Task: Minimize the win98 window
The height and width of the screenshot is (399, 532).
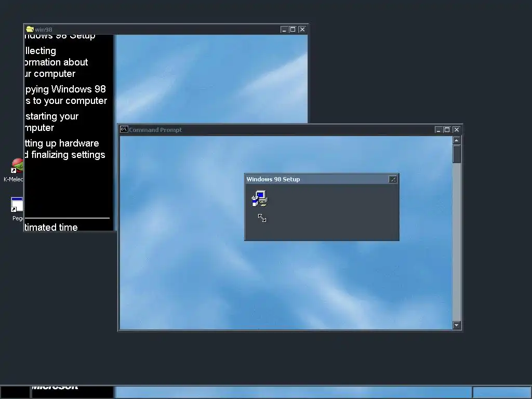Action: tap(284, 30)
